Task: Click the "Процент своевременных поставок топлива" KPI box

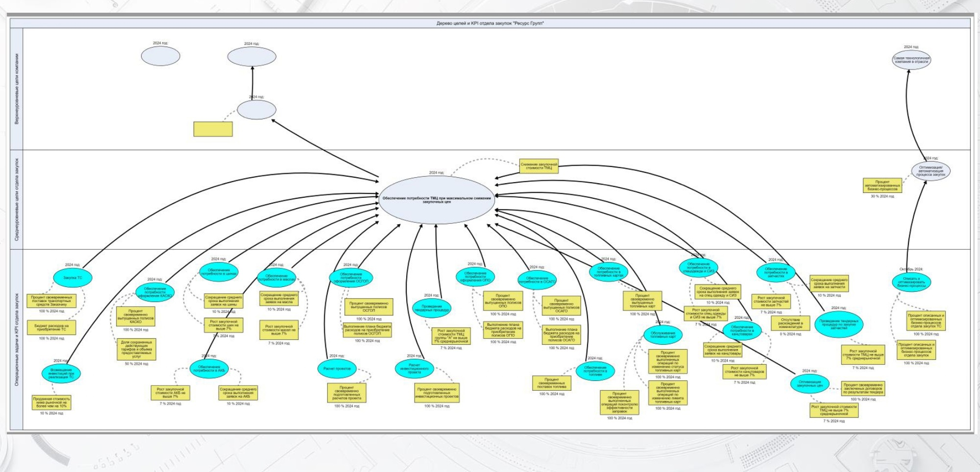Action: click(x=551, y=383)
